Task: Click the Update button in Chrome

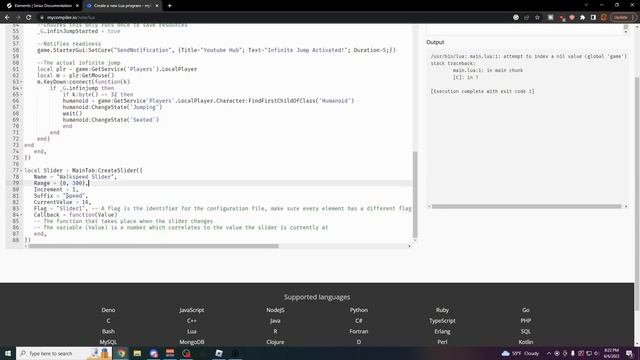Action: (x=623, y=18)
